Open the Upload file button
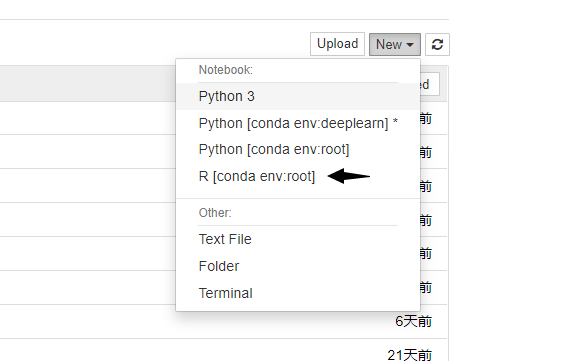 click(337, 44)
